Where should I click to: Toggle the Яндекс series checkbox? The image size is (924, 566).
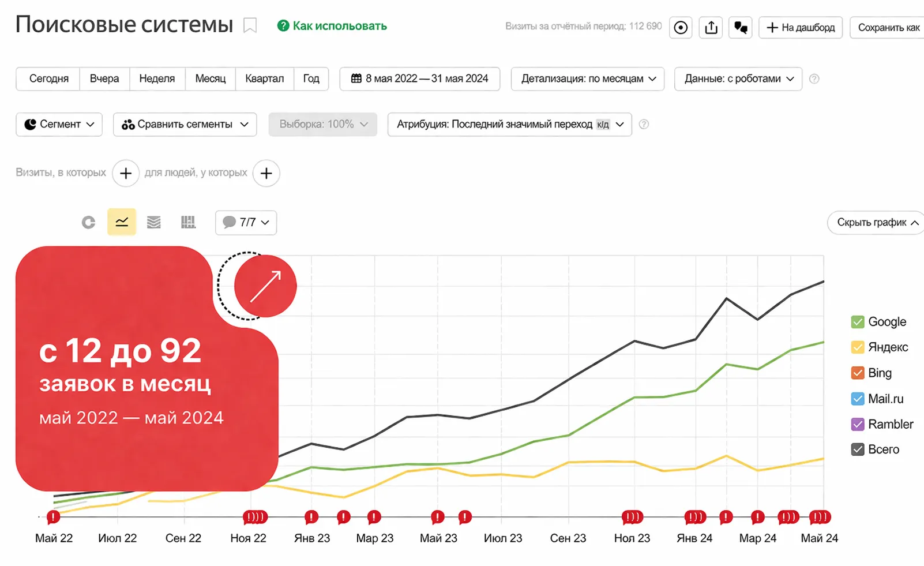[858, 347]
